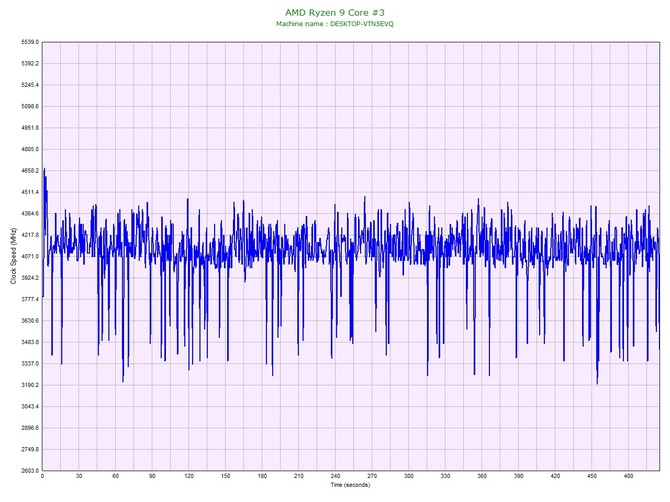The image size is (670, 502).
Task: Click the 300 tick on time axis
Action: click(x=409, y=476)
